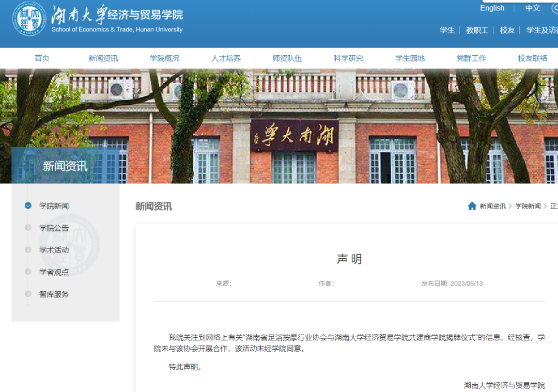Image resolution: width=558 pixels, height=392 pixels.
Task: Switch language to English
Action: (x=492, y=8)
